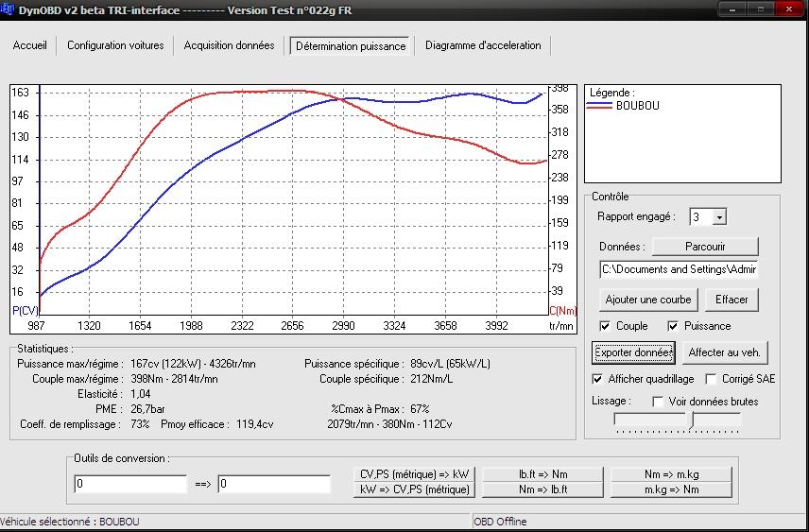Viewport: 809px width, 532px height.
Task: Minimize the DynOBD window
Action: 732,9
